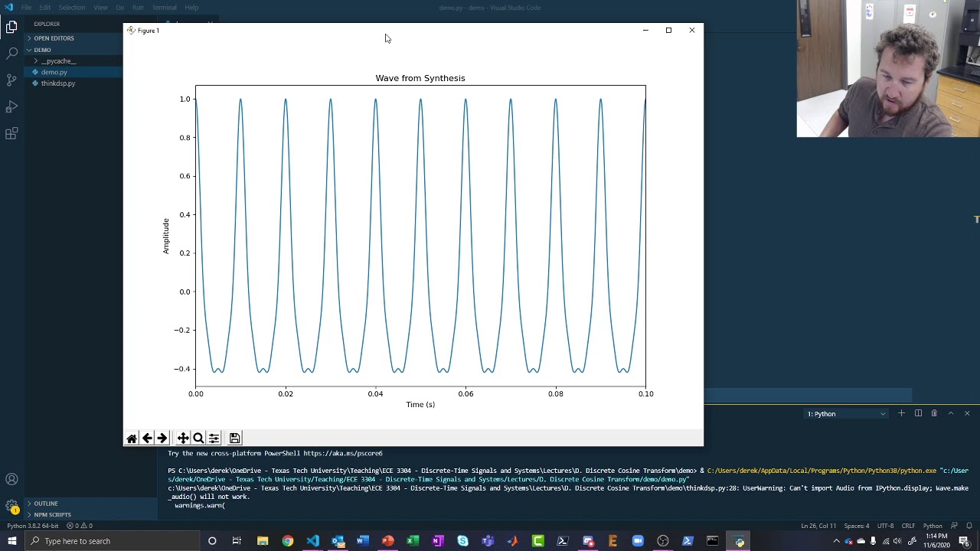The height and width of the screenshot is (551, 980).
Task: Open Extensions view in activity bar
Action: [11, 134]
